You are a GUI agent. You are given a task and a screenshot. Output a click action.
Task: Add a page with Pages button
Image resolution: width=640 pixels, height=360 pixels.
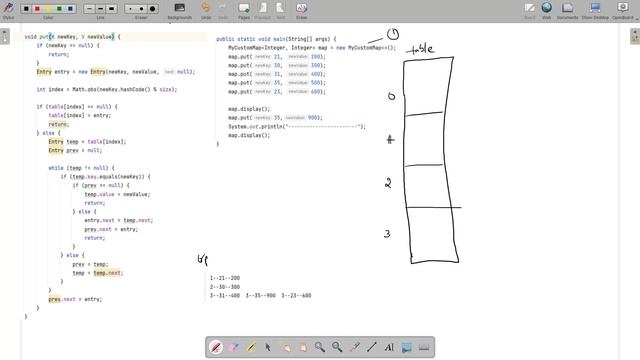[244, 10]
